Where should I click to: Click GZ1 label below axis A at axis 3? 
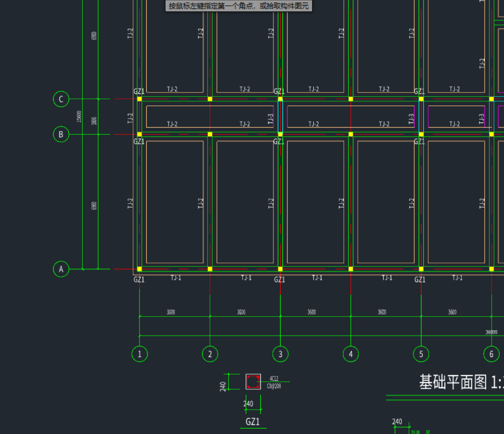pyautogui.click(x=279, y=280)
